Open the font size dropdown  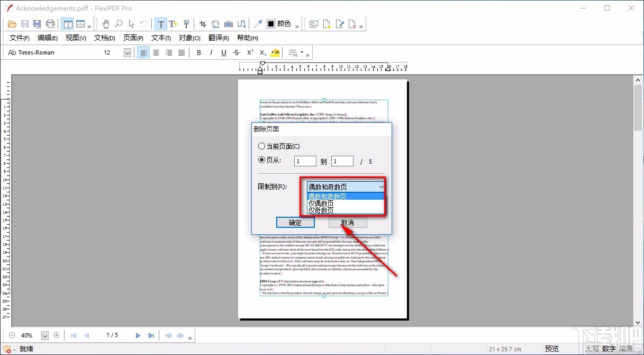coord(126,52)
